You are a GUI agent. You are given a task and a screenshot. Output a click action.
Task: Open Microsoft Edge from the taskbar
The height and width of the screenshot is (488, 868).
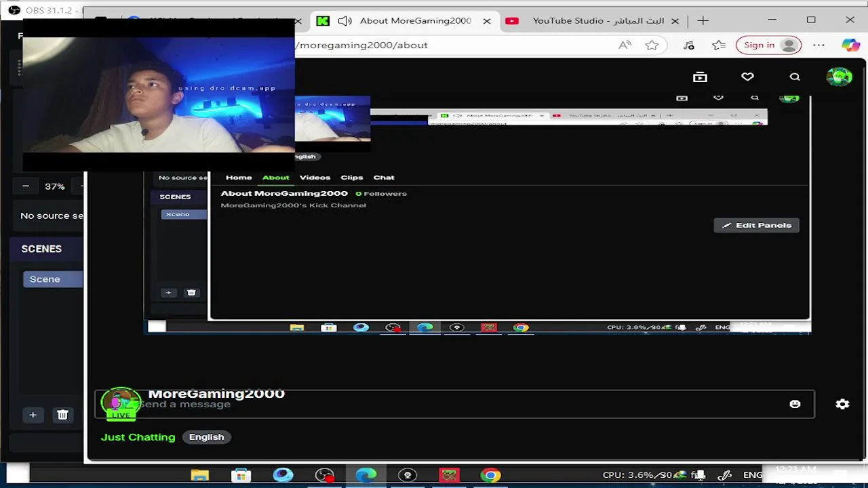pos(366,475)
